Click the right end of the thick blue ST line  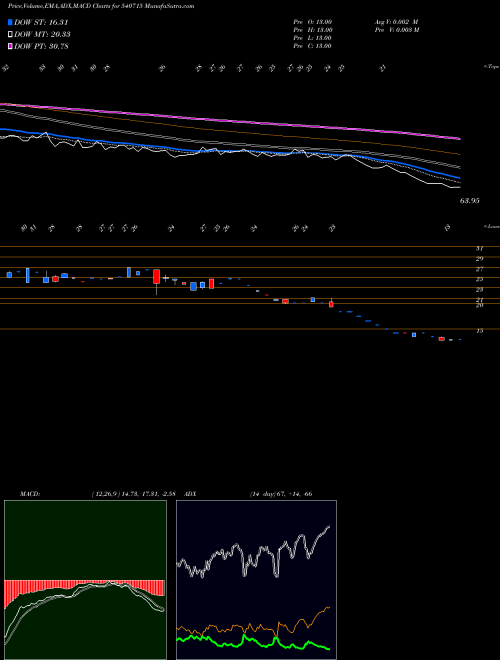[458, 177]
